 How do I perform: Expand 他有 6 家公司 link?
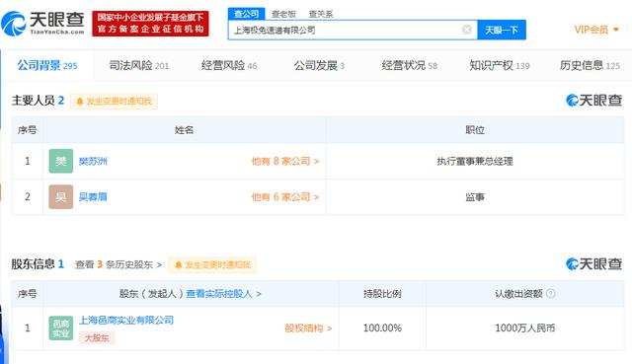(285, 197)
